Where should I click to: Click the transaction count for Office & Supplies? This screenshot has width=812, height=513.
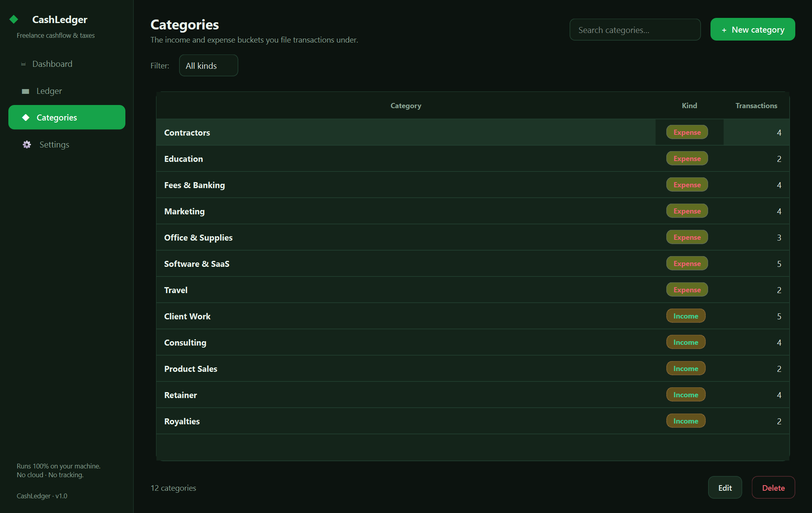tap(779, 237)
